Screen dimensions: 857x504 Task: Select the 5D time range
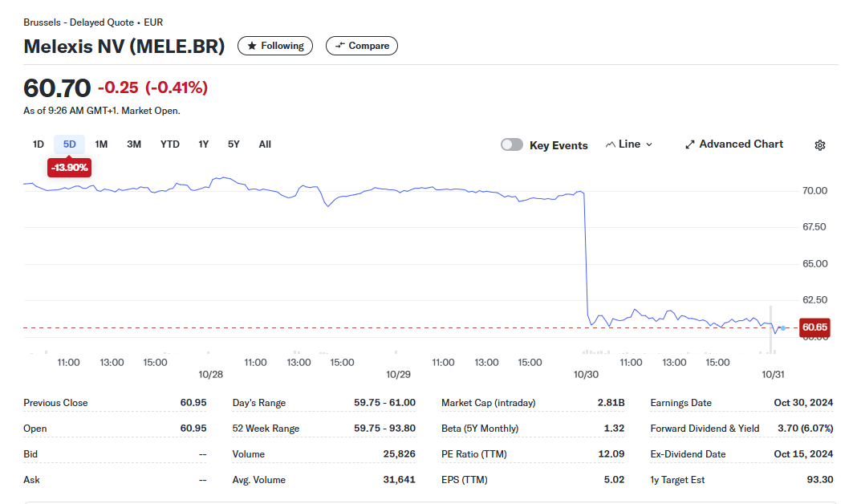pyautogui.click(x=70, y=144)
